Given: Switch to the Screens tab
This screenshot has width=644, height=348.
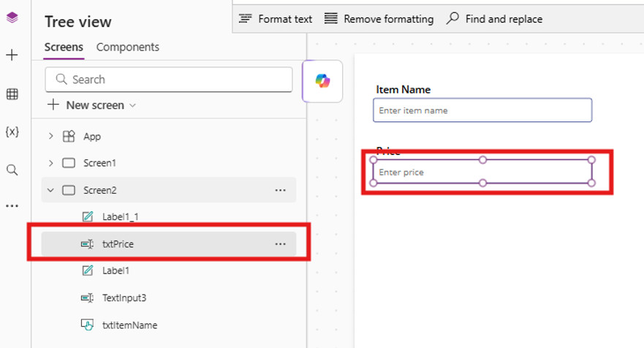Looking at the screenshot, I should (x=64, y=47).
